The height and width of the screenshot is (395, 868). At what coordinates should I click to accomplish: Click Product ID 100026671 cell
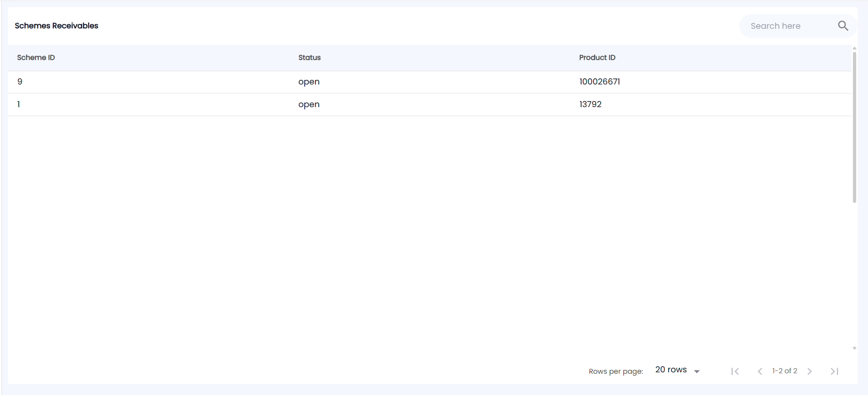pyautogui.click(x=600, y=82)
